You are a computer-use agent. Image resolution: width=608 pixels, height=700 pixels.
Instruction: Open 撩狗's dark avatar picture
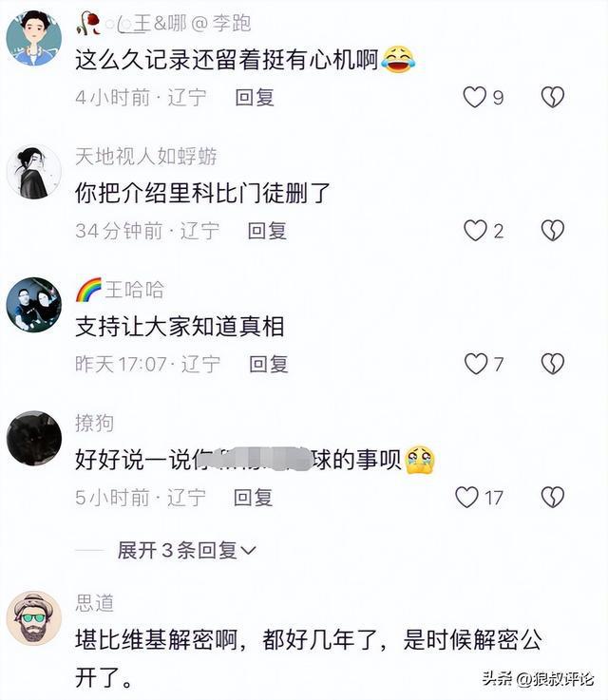[34, 438]
